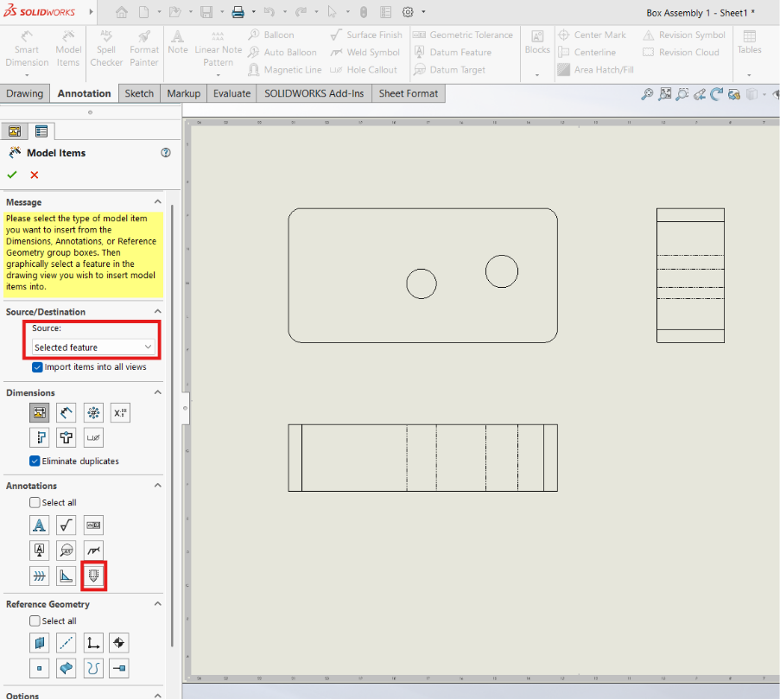Image resolution: width=780 pixels, height=700 pixels.
Task: Select the Hole Wizard locations dimension button
Action: coord(67,437)
